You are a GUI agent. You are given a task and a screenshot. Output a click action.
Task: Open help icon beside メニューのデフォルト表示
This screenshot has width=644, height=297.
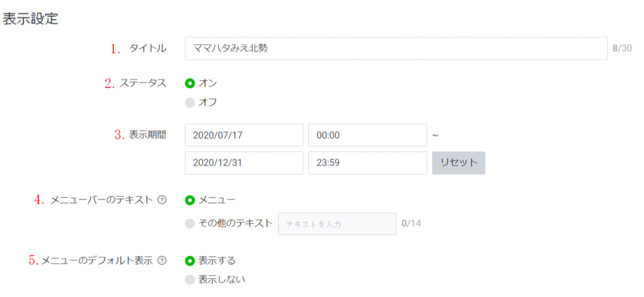click(x=162, y=261)
